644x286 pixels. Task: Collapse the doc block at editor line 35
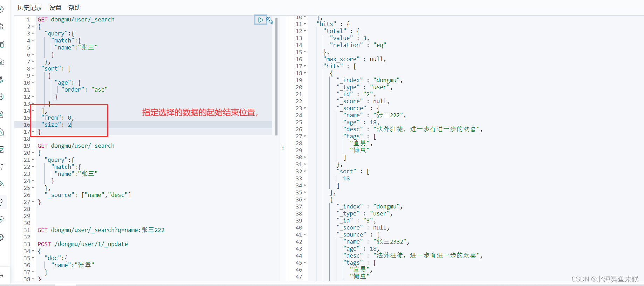coord(33,258)
